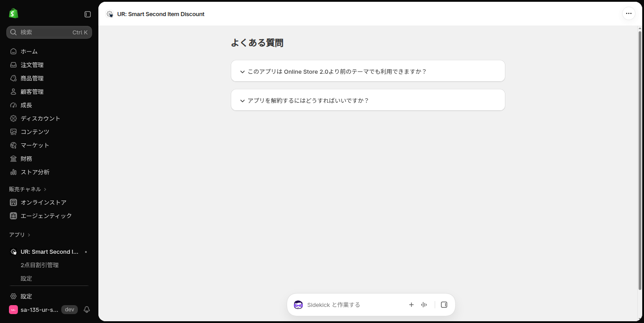Click the sa-135-ur-s store avatar

point(13,310)
